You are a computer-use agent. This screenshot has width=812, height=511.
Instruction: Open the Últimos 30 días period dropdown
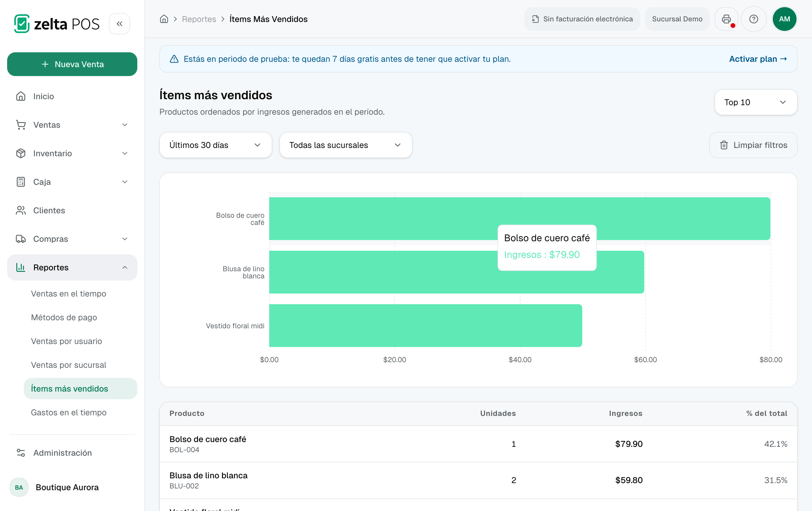pos(215,145)
